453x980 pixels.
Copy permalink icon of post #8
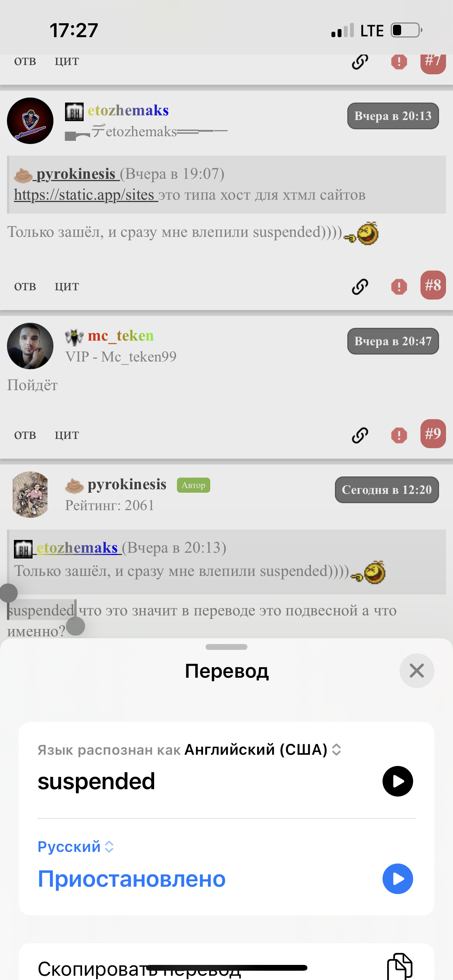360,287
